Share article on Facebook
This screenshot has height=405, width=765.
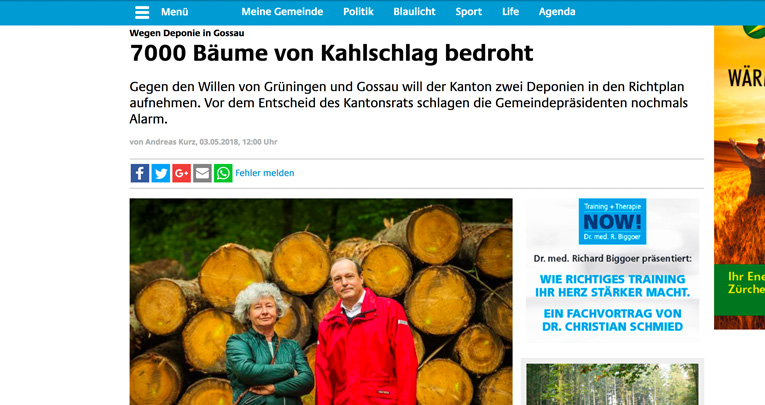pyautogui.click(x=140, y=173)
